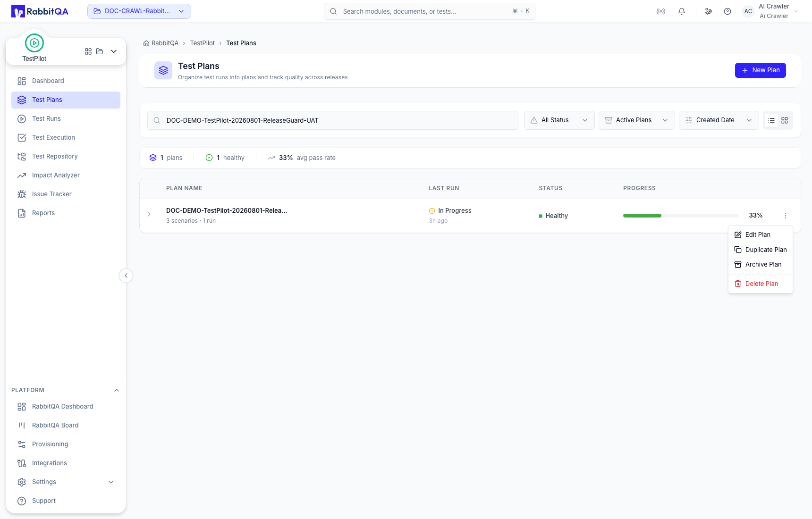
Task: Click the '1 healthy' summary stat
Action: 225,158
